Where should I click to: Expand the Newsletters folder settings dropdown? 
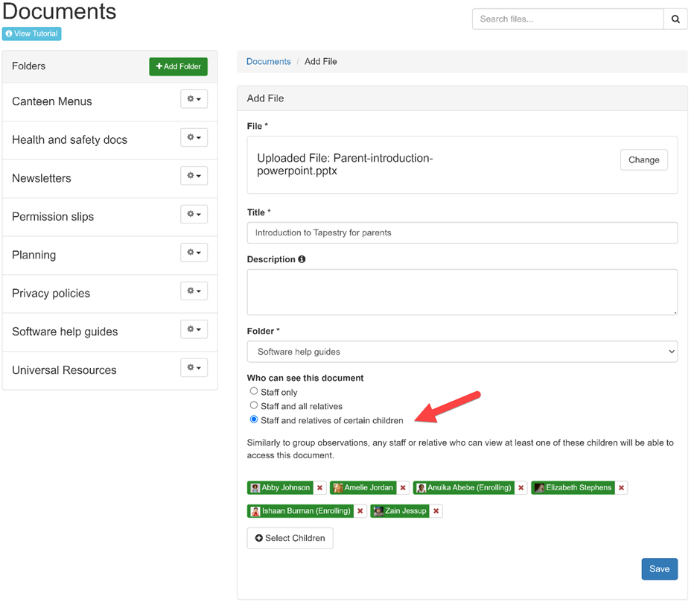(x=194, y=176)
